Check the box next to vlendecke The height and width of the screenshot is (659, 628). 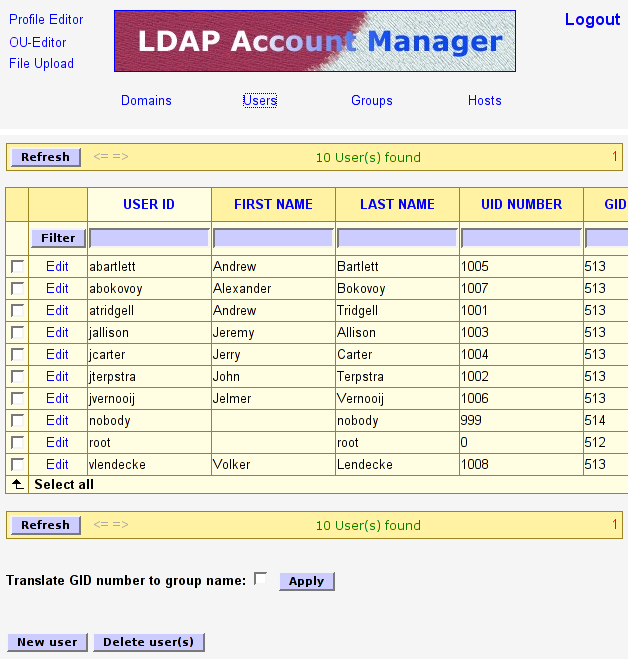coord(17,465)
